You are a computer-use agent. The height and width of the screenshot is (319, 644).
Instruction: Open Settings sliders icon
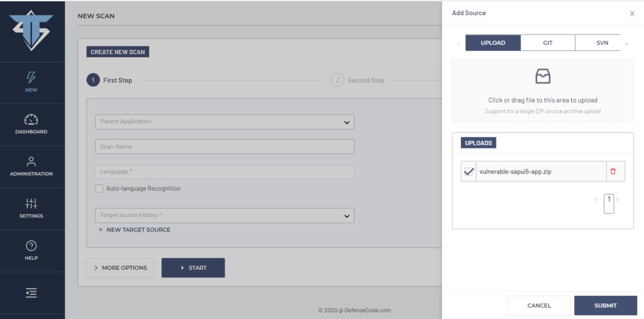click(x=31, y=204)
